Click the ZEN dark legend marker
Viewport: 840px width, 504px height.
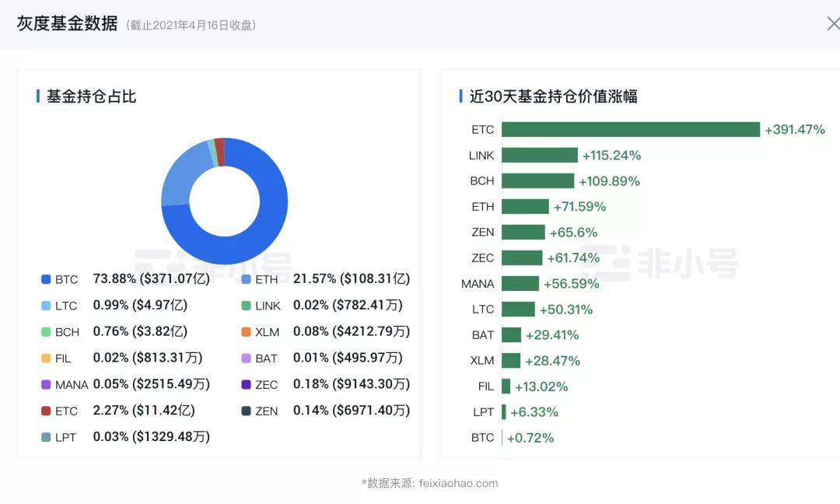[x=247, y=411]
